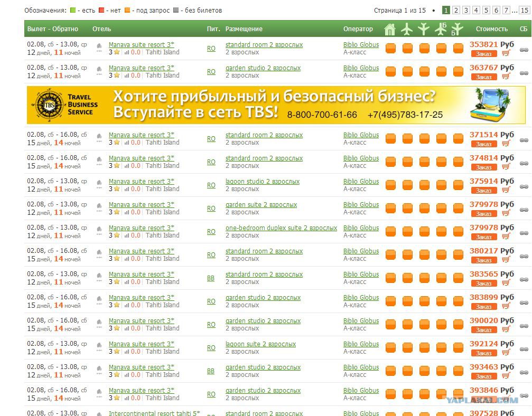532x416 pixels.
Task: Click rating chart icon in the 363767 row
Action: (127, 75)
